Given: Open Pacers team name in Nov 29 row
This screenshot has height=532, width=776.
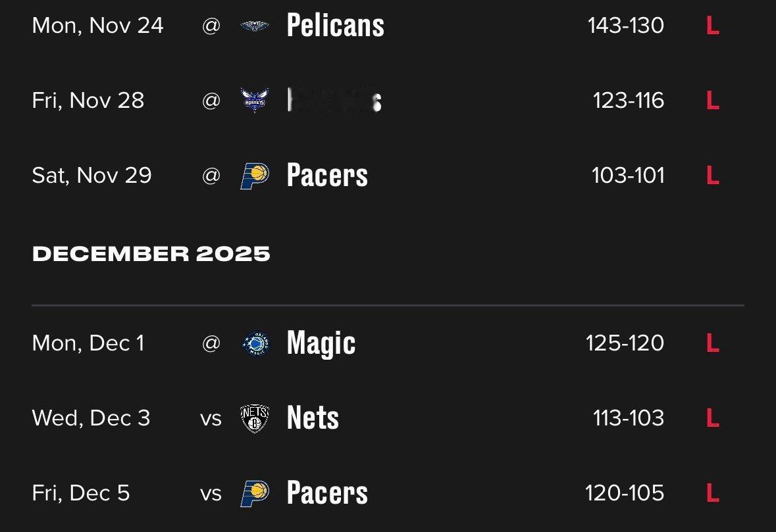Looking at the screenshot, I should click(327, 176).
